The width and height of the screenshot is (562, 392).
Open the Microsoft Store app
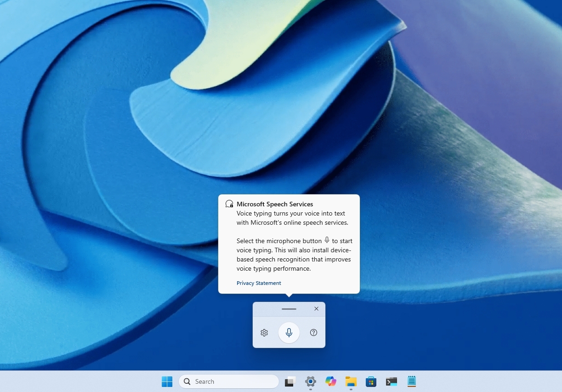(371, 381)
